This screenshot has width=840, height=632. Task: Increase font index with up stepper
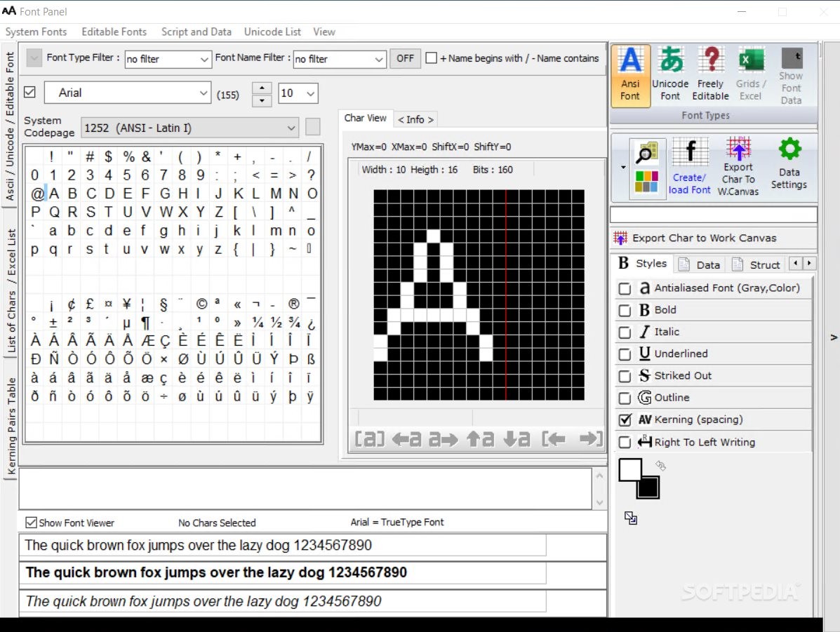262,88
